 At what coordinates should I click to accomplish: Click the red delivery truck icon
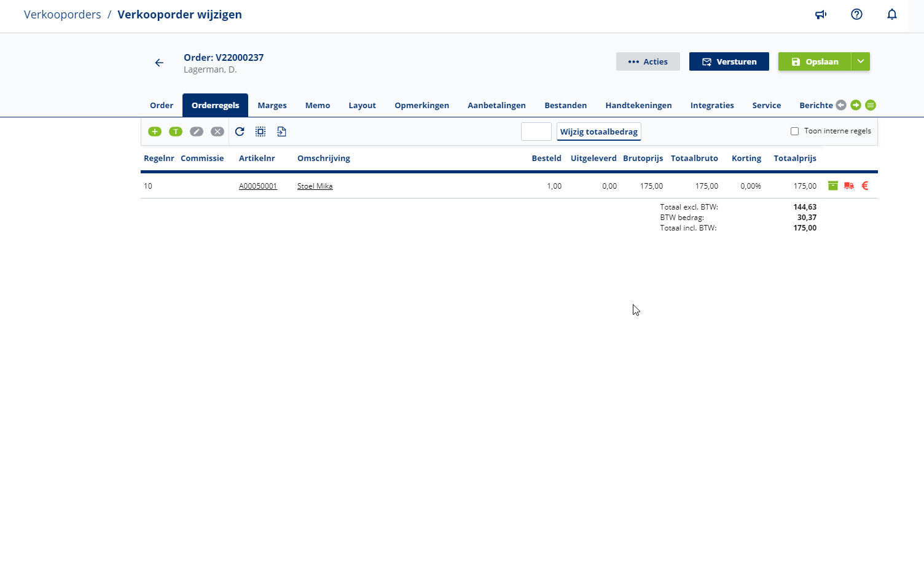click(849, 186)
